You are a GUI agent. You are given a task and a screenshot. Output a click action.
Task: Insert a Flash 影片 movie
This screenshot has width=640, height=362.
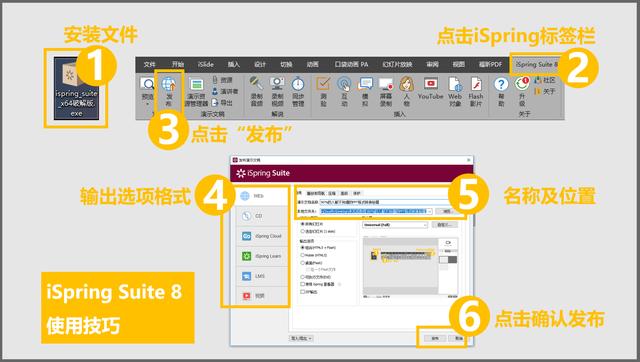pos(476,92)
